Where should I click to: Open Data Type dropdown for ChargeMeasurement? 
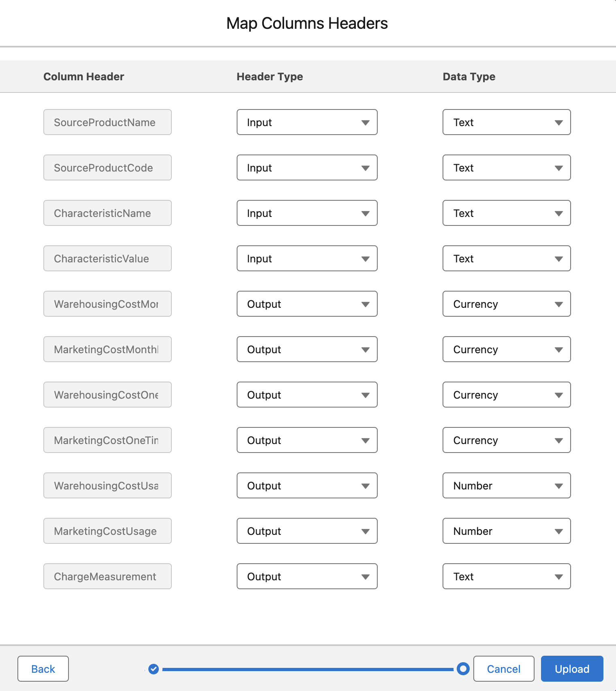(507, 576)
